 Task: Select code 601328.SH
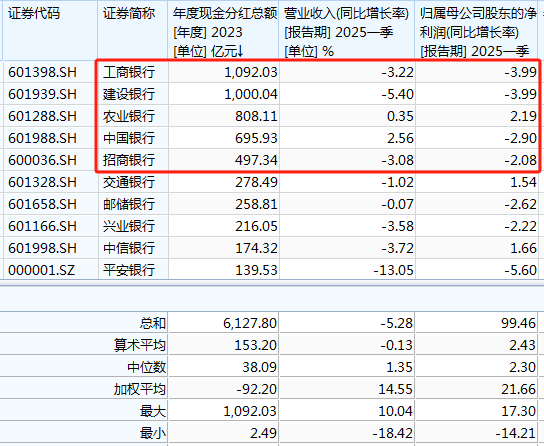42,182
